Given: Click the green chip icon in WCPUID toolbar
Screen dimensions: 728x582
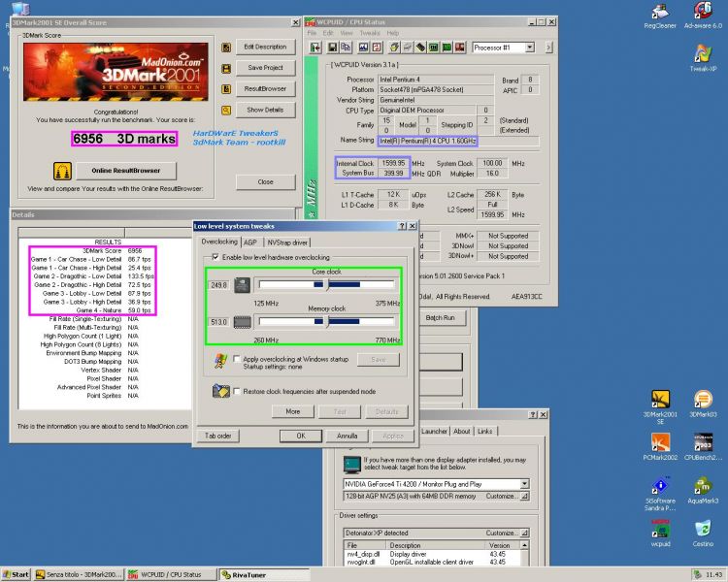Looking at the screenshot, I should point(434,48).
